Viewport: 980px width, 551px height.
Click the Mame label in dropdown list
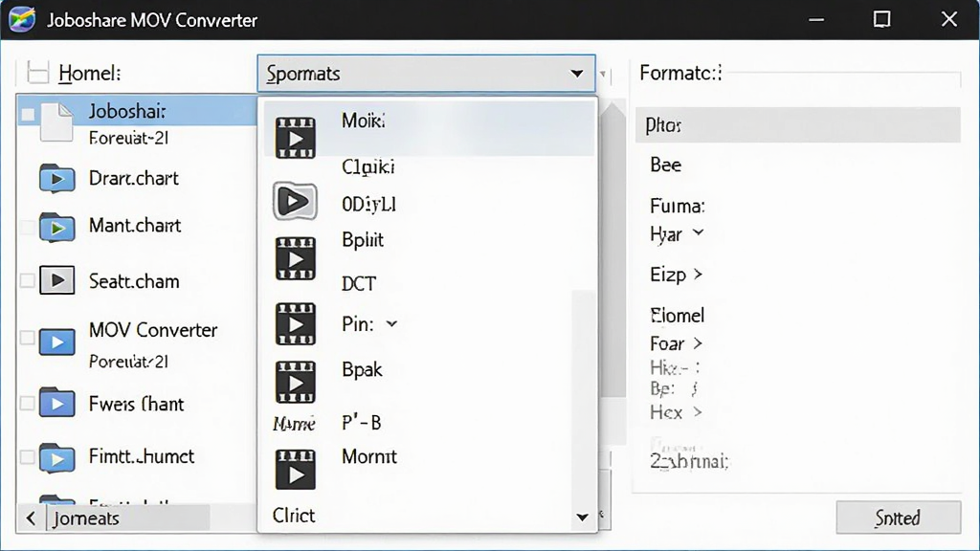[x=294, y=424]
